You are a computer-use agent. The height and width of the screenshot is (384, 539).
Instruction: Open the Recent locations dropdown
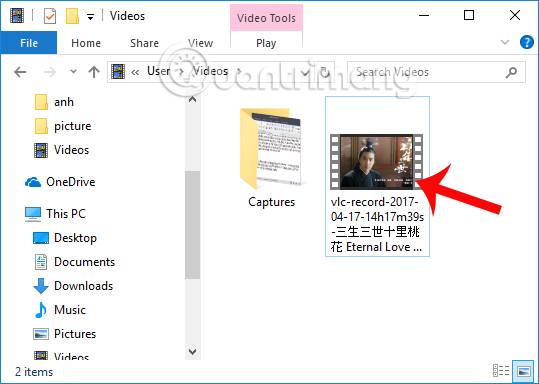73,72
